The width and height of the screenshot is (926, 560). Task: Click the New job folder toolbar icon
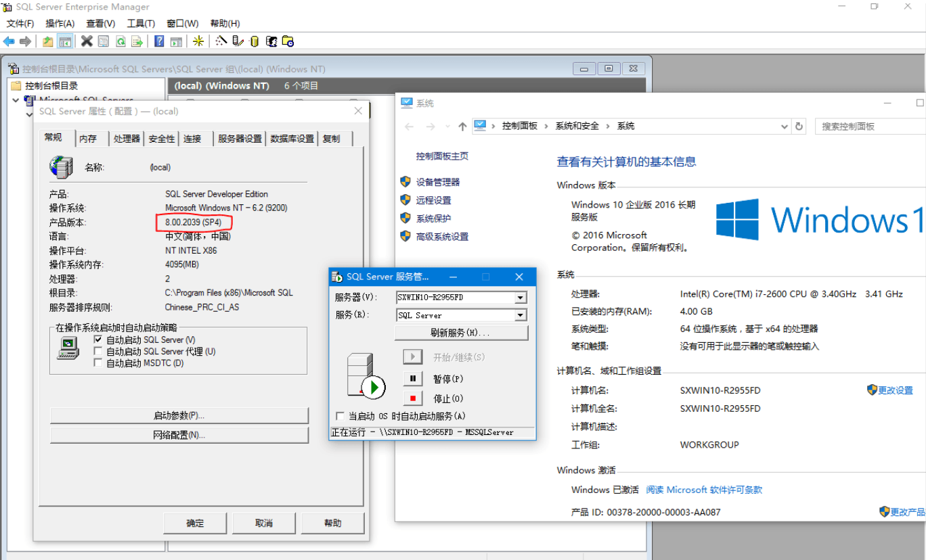tap(288, 41)
